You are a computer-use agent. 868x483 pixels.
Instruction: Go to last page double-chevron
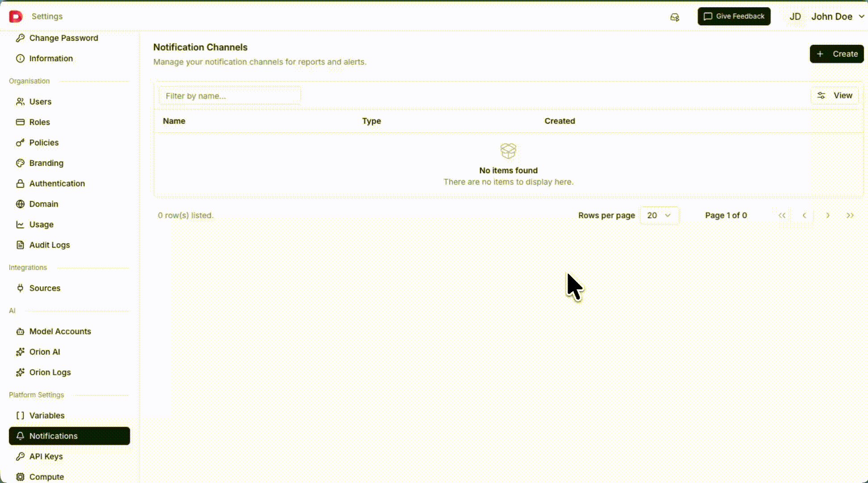[x=850, y=216]
